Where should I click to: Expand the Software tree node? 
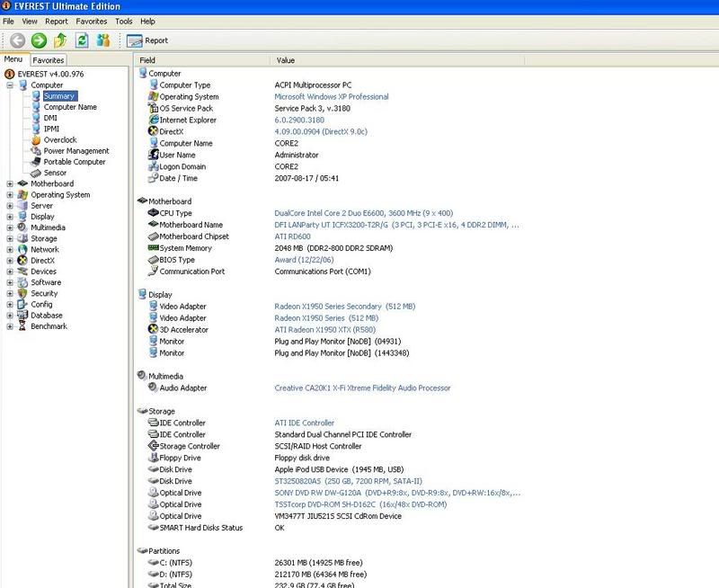[x=10, y=283]
